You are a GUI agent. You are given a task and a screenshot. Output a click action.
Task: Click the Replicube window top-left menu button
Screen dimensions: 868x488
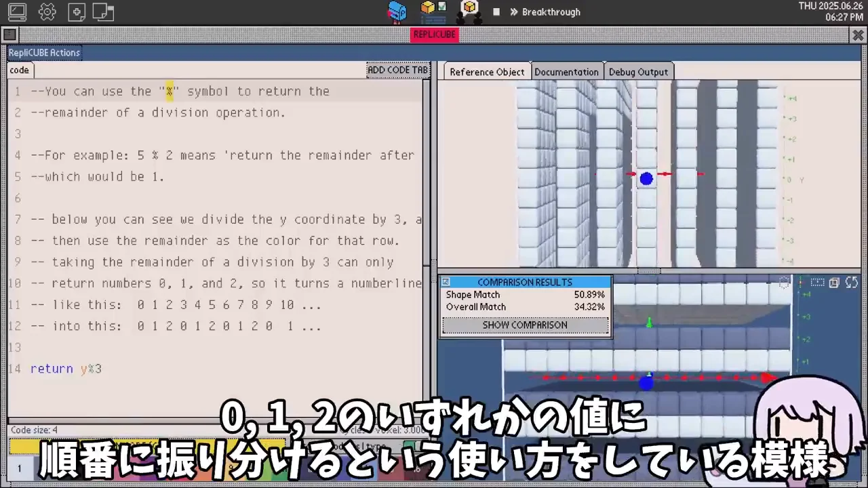pos(9,35)
